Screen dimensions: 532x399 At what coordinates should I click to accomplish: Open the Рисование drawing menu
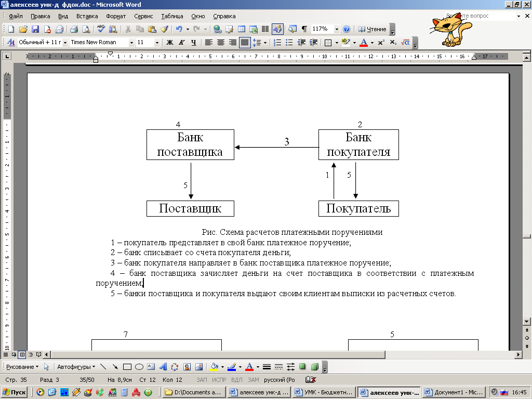pyautogui.click(x=22, y=367)
